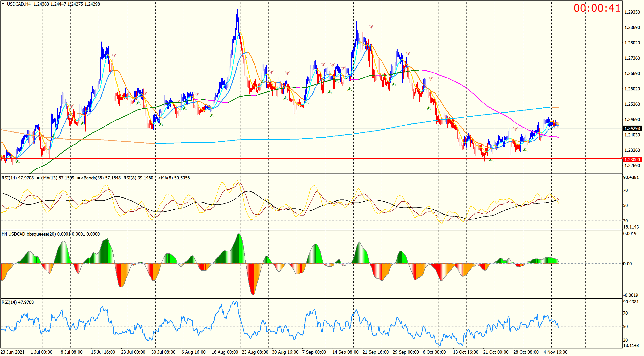Click the 1.29350 level on price scale
Screen dimensions: 644x356
632,12
